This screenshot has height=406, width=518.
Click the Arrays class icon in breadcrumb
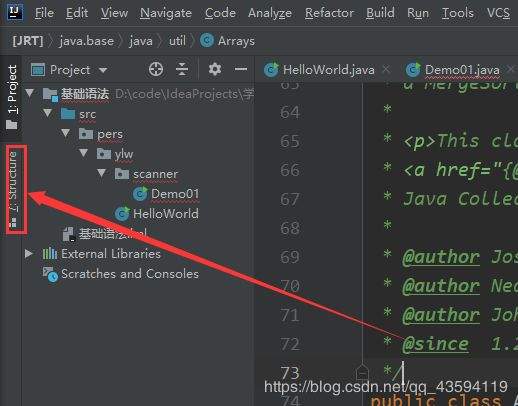207,41
